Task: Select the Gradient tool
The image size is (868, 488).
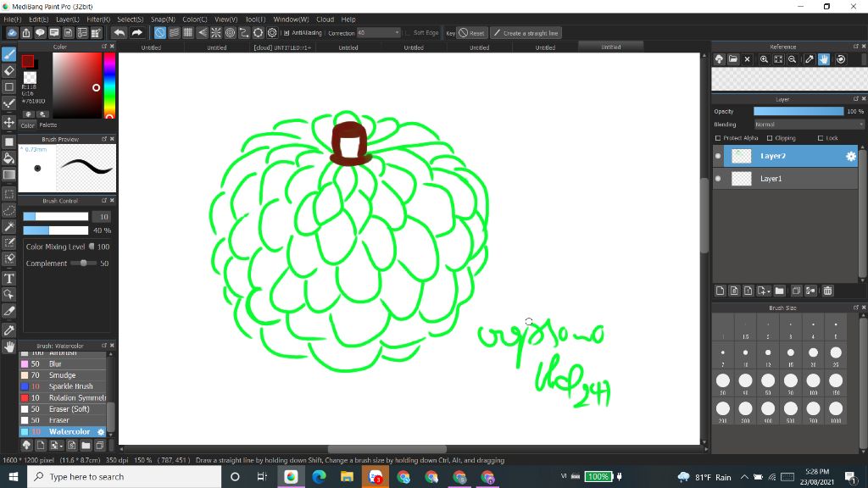Action: pyautogui.click(x=8, y=175)
